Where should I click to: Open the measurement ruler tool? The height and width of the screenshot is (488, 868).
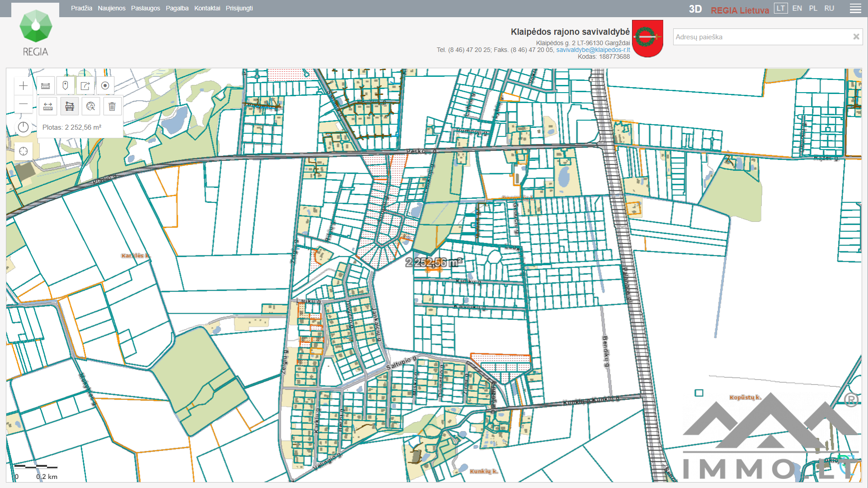[46, 86]
